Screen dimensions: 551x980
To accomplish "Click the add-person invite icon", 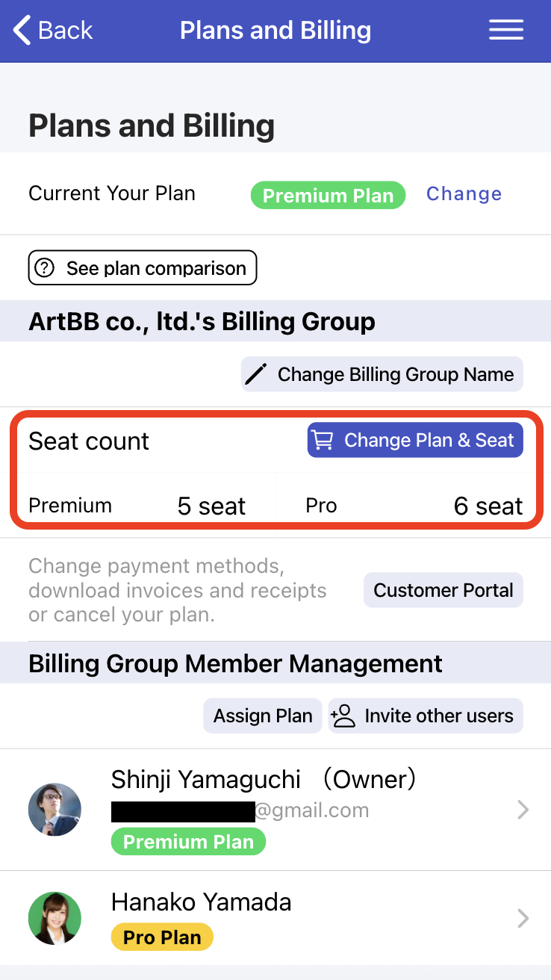I will (x=343, y=716).
